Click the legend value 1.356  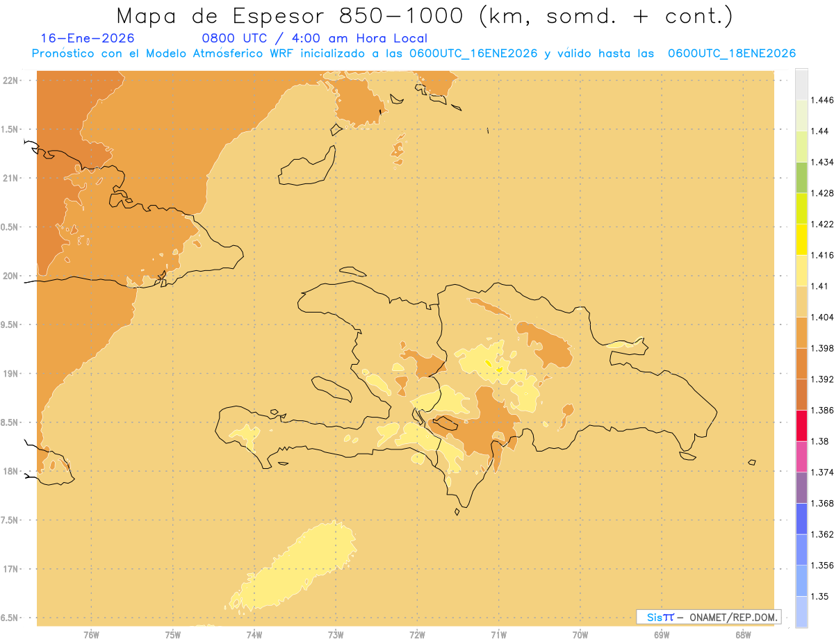tap(822, 565)
